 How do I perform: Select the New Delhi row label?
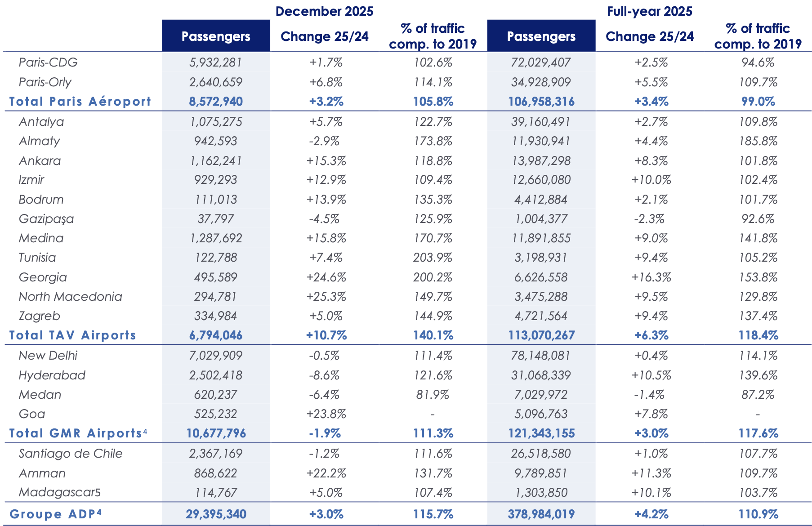pyautogui.click(x=48, y=356)
